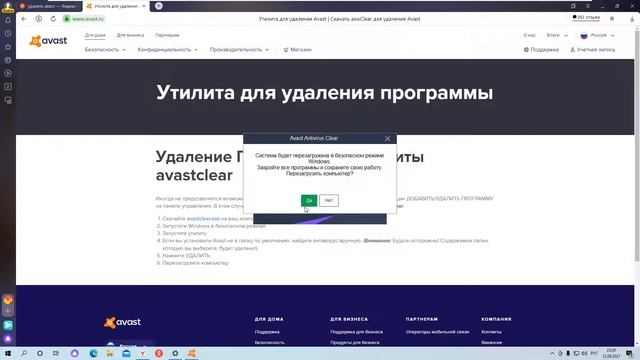Click the Avast logo in the header
Image resolution: width=640 pixels, height=360 pixels.
point(48,41)
